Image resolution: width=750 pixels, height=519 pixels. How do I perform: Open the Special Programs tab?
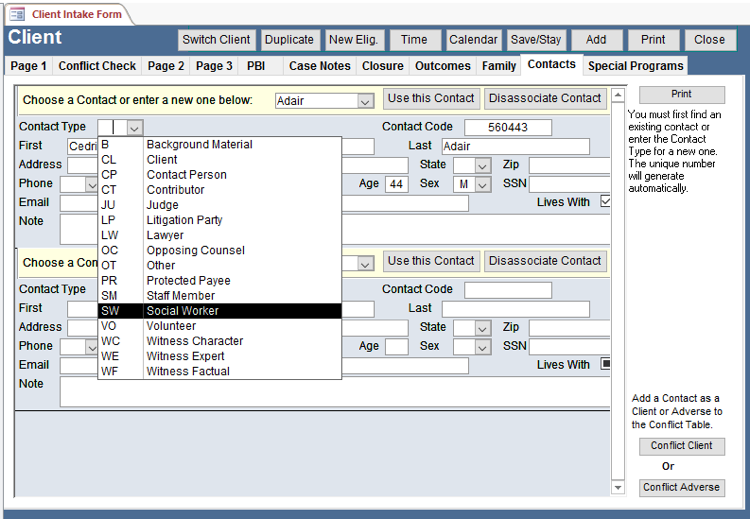pyautogui.click(x=635, y=66)
